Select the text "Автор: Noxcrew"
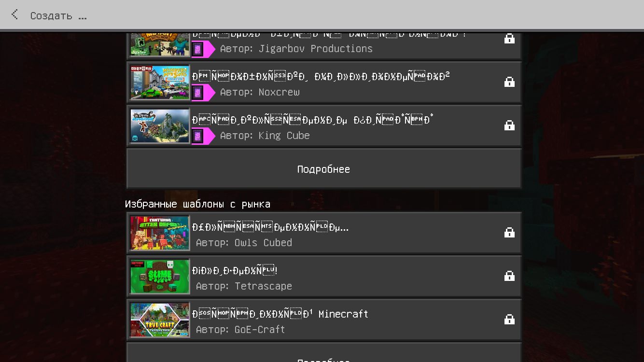 click(260, 92)
